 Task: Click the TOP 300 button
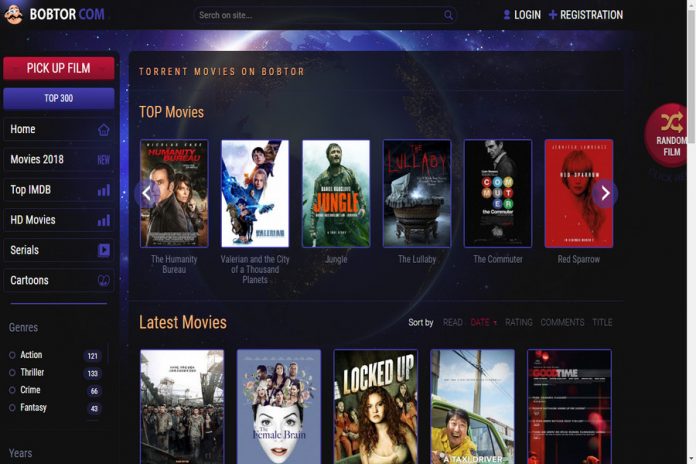coord(59,98)
